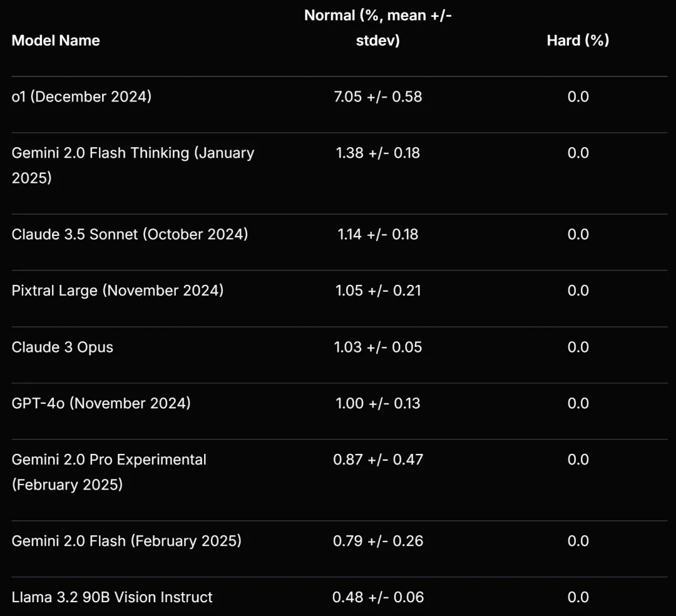676x616 pixels.
Task: Click the 1.14 +/- 0.18 score cell
Action: 378,234
